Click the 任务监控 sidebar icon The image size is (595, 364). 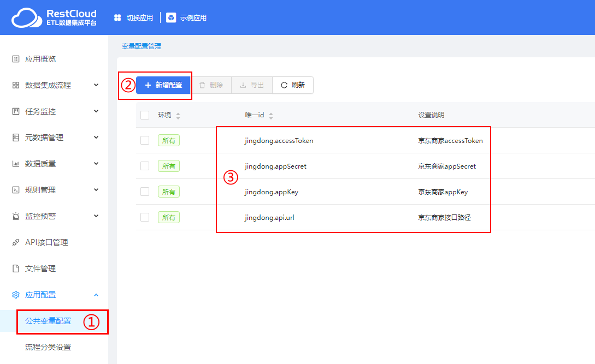[16, 111]
